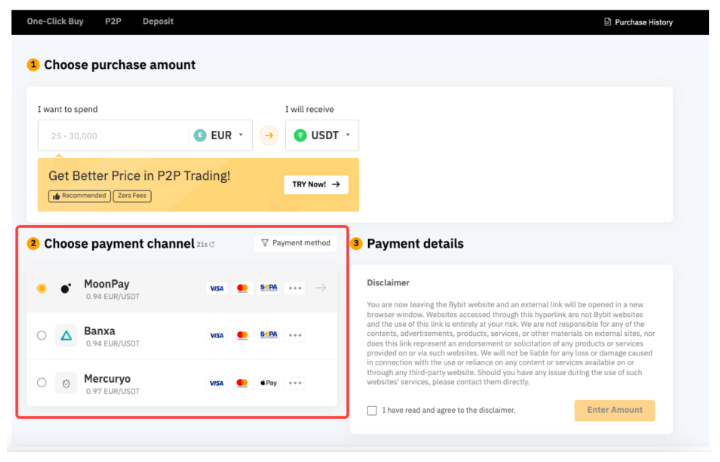Click the SEPA icon in MoonPay row
The width and height of the screenshot is (720, 462).
(x=269, y=288)
